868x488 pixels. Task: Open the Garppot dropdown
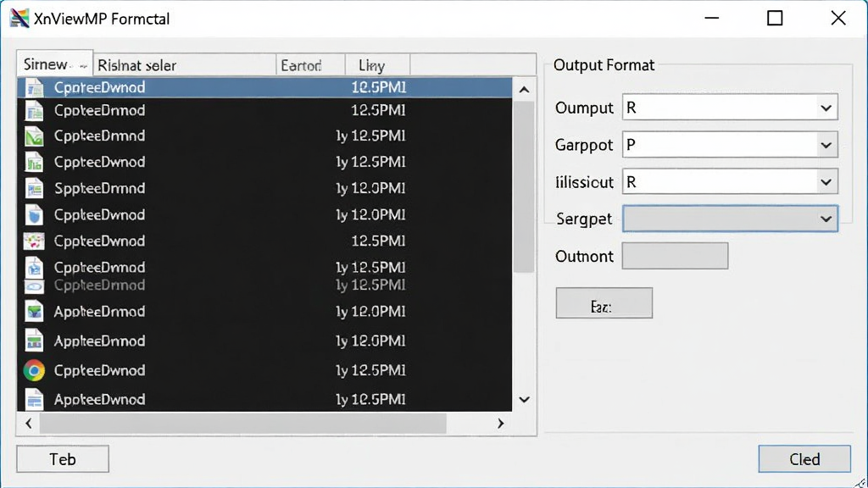tap(730, 144)
